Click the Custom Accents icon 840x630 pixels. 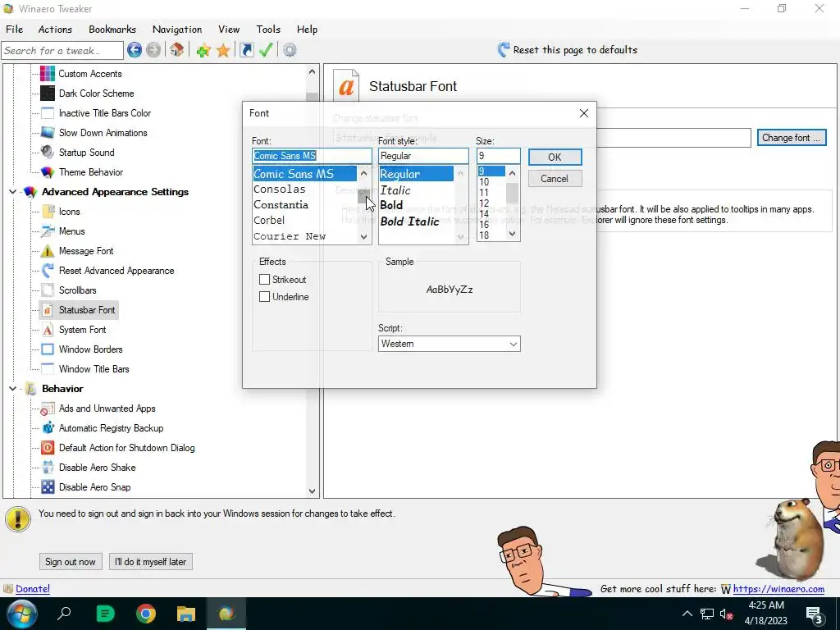coord(48,73)
